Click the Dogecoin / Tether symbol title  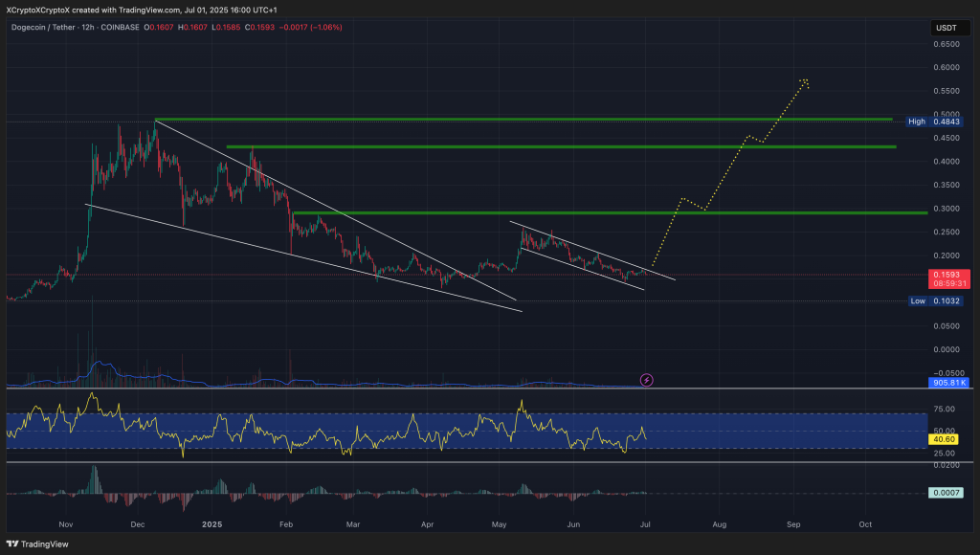pos(43,27)
